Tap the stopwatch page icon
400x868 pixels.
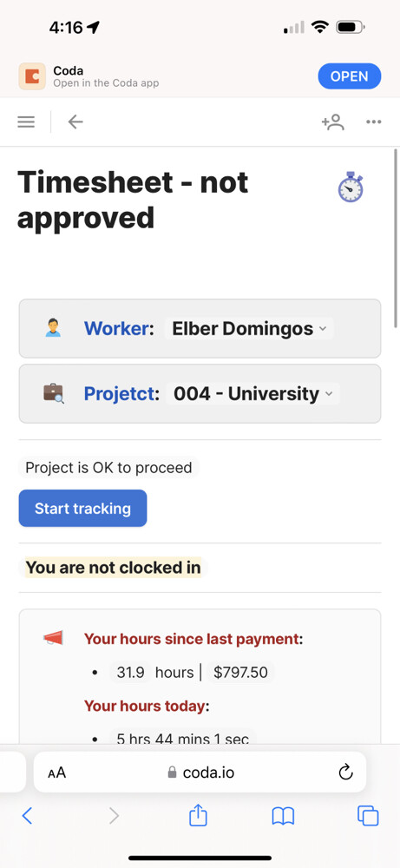[x=351, y=187]
